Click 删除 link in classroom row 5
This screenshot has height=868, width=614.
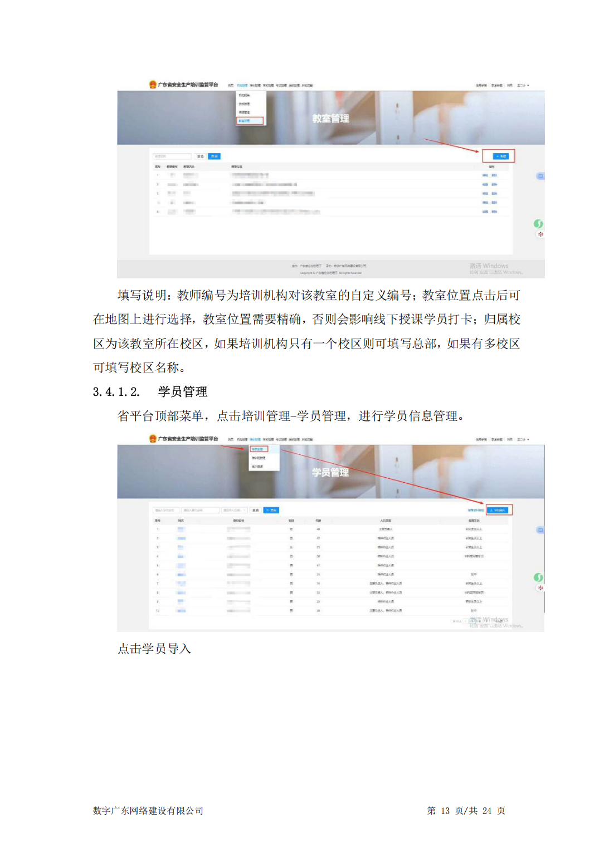coord(494,212)
